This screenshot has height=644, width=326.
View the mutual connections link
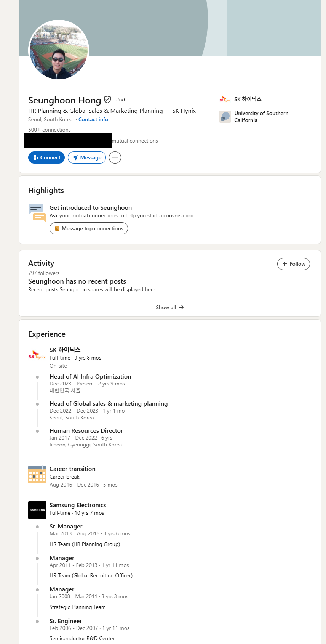(135, 141)
